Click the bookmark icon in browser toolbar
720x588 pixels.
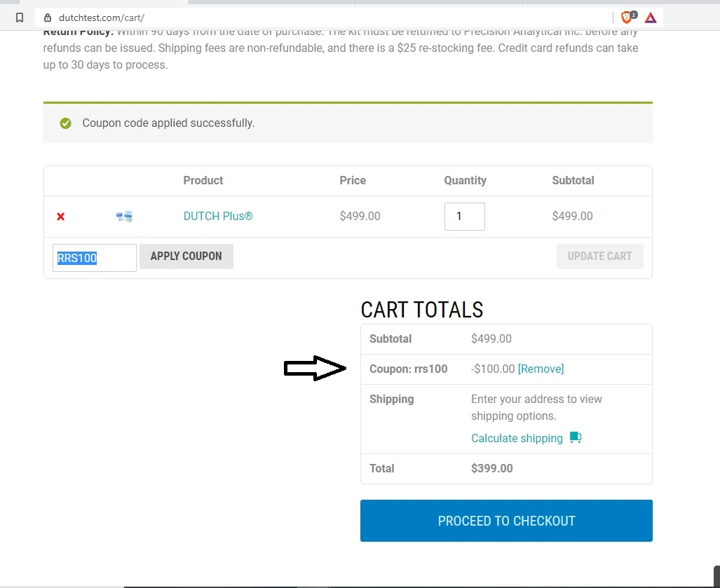point(20,18)
